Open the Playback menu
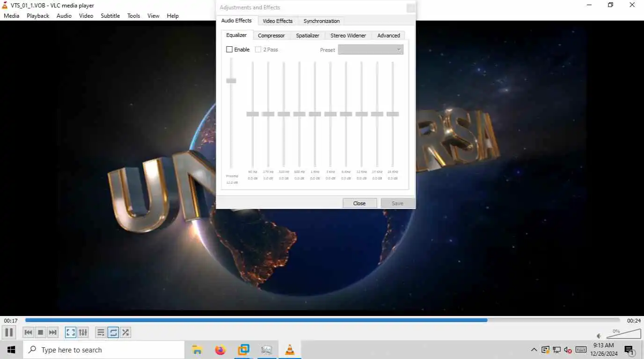The image size is (644, 359). [38, 15]
